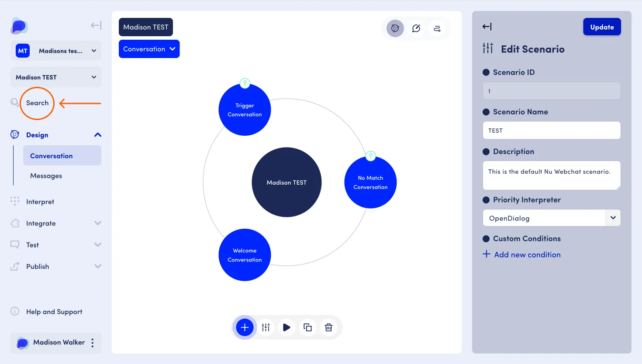The image size is (642, 364).
Task: Click the blue plus add button
Action: (245, 327)
